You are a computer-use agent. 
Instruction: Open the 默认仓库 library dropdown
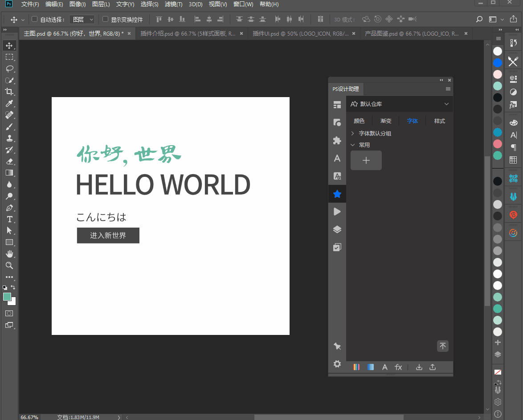(400, 104)
